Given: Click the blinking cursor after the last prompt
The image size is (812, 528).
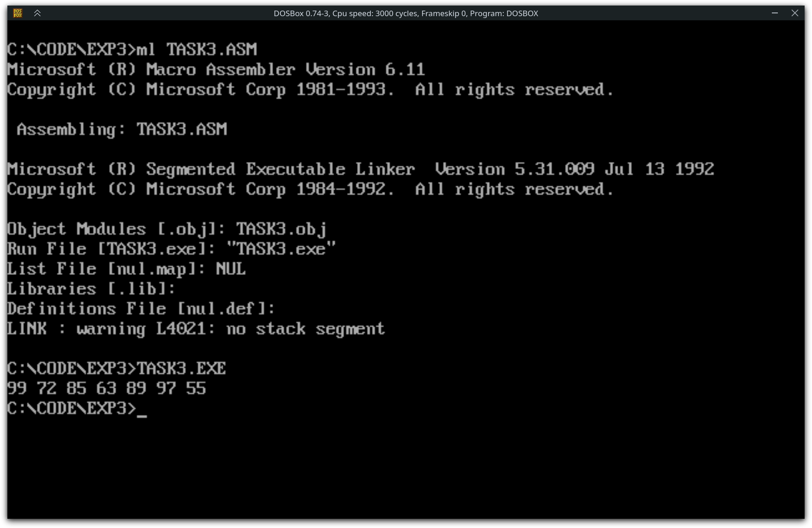Looking at the screenshot, I should click(142, 409).
